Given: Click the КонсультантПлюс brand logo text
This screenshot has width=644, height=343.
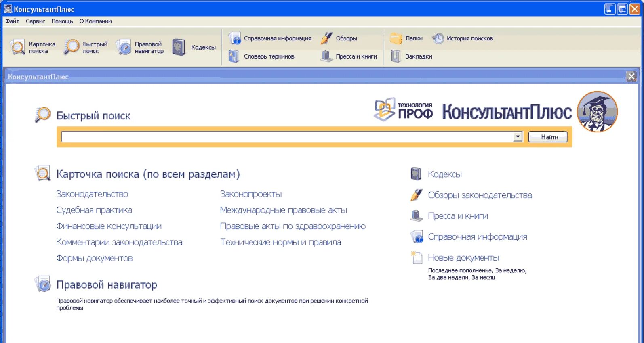Looking at the screenshot, I should [507, 112].
